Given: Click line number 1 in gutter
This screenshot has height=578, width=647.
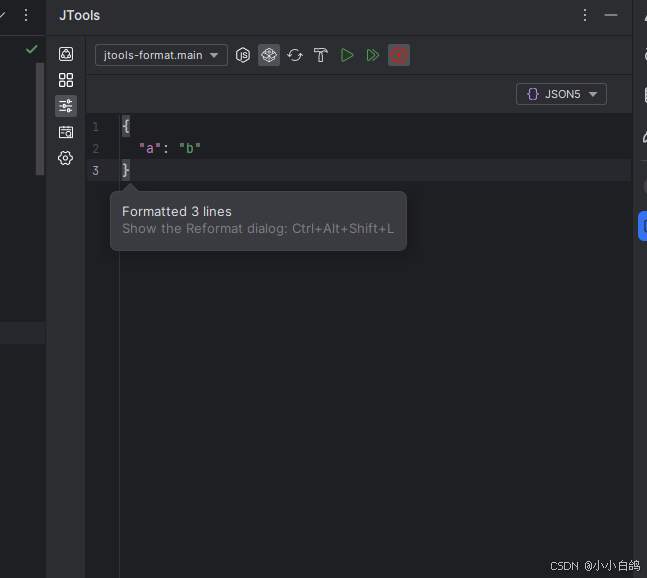Looking at the screenshot, I should [x=96, y=126].
